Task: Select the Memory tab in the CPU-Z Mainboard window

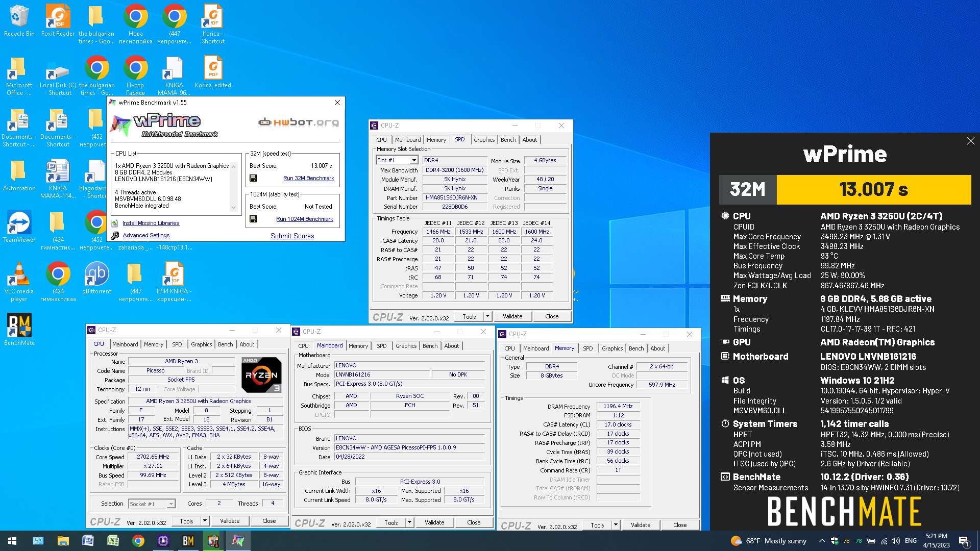Action: 358,346
